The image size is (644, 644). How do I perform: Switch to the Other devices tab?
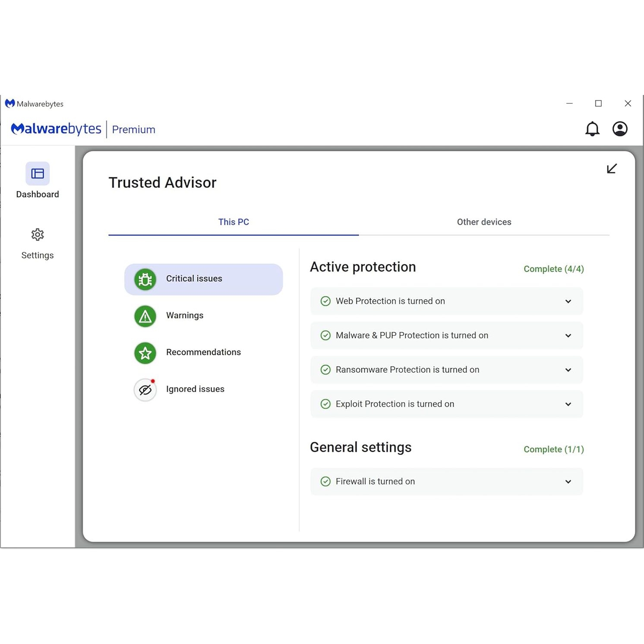(x=484, y=222)
